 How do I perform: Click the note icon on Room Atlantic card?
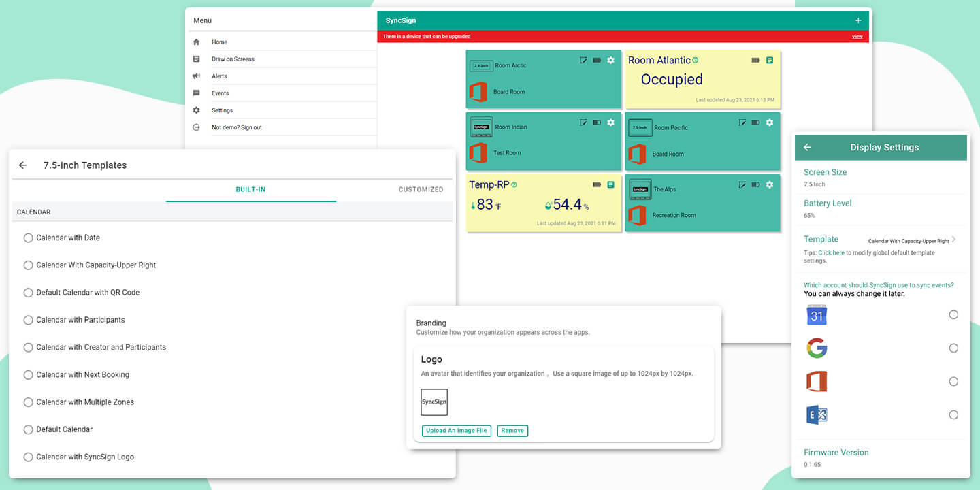pos(770,61)
